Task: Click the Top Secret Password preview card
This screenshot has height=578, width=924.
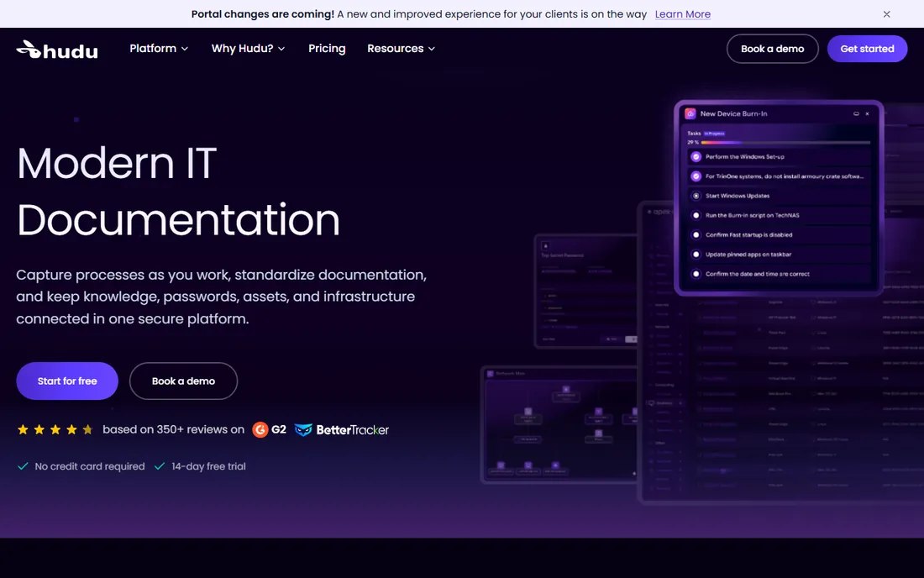Action: (586, 291)
